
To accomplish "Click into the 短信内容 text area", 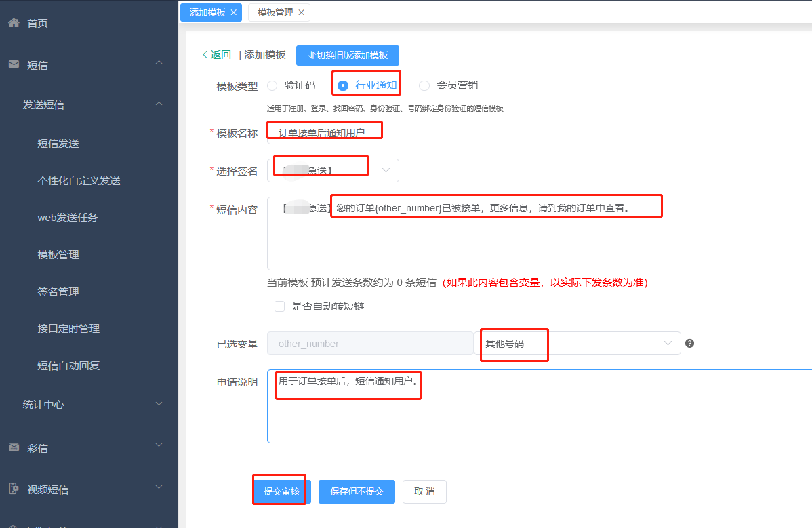I will point(539,233).
